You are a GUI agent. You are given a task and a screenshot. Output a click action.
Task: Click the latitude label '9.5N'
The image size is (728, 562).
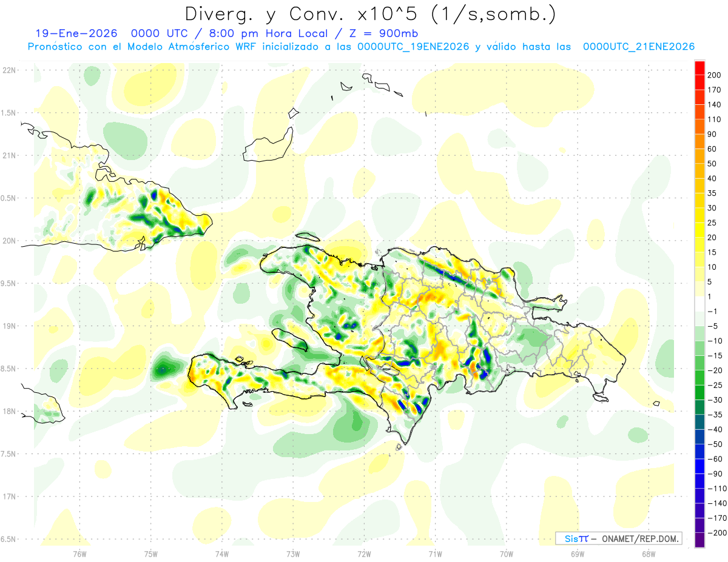[8, 284]
